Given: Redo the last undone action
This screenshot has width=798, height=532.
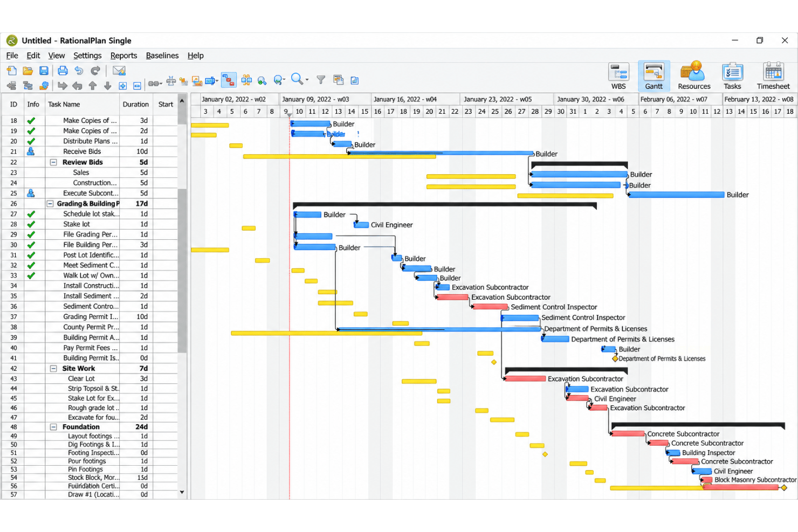Looking at the screenshot, I should (95, 71).
